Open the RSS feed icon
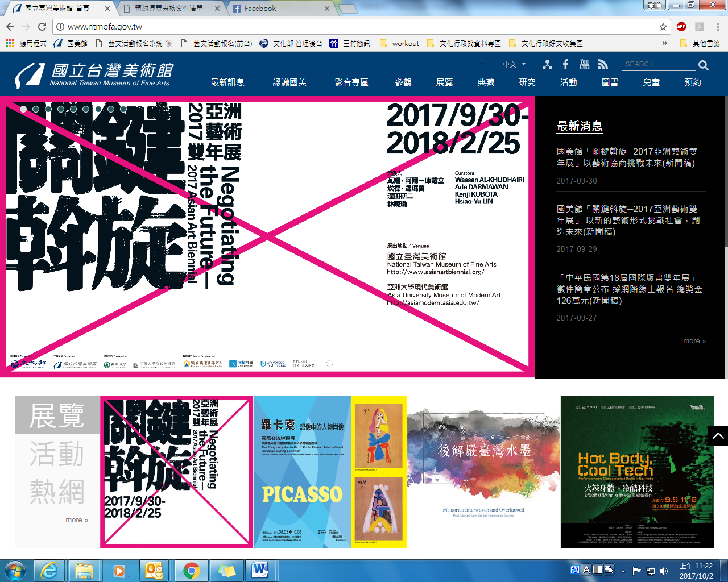This screenshot has width=728, height=582. pyautogui.click(x=603, y=64)
